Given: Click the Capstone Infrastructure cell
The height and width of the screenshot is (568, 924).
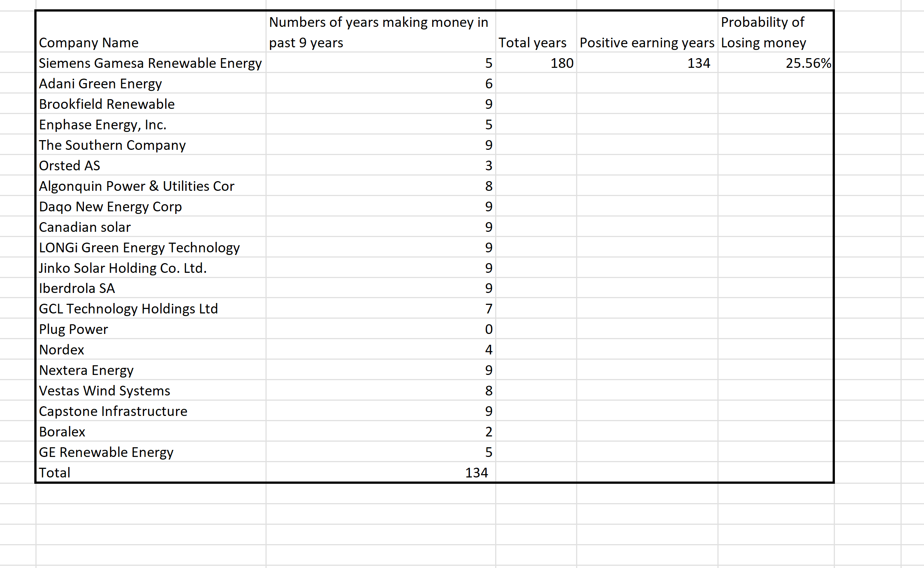Looking at the screenshot, I should (x=151, y=411).
